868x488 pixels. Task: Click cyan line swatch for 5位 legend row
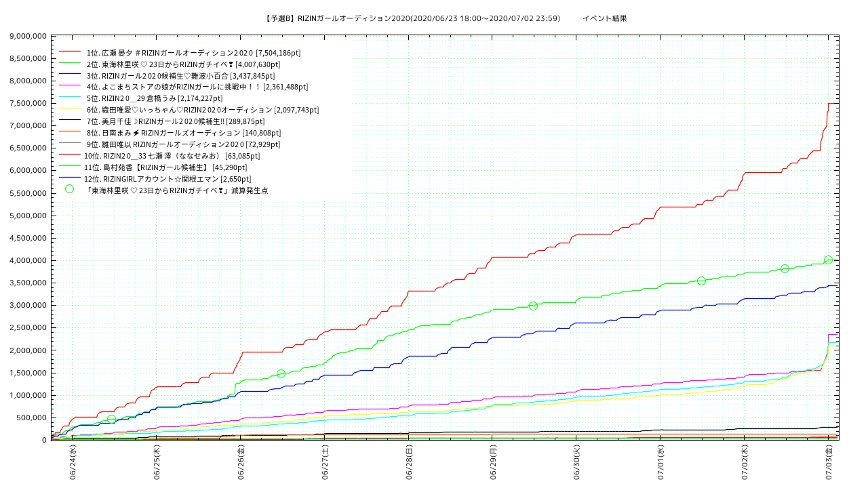70,98
